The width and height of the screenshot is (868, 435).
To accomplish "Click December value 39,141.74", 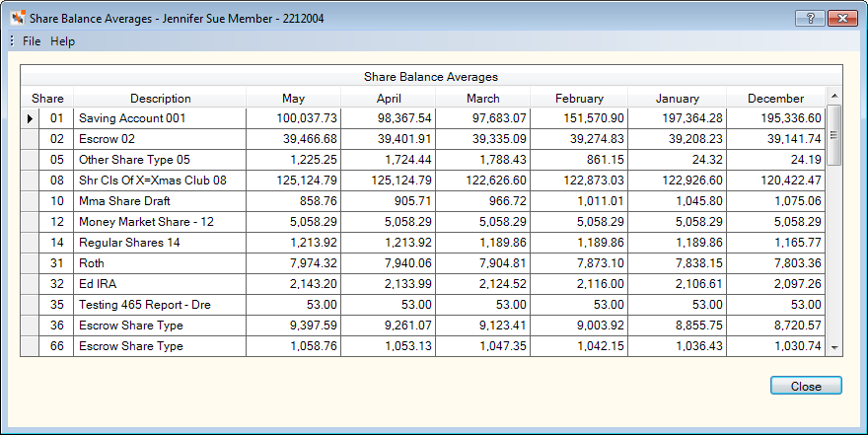I will pyautogui.click(x=775, y=139).
